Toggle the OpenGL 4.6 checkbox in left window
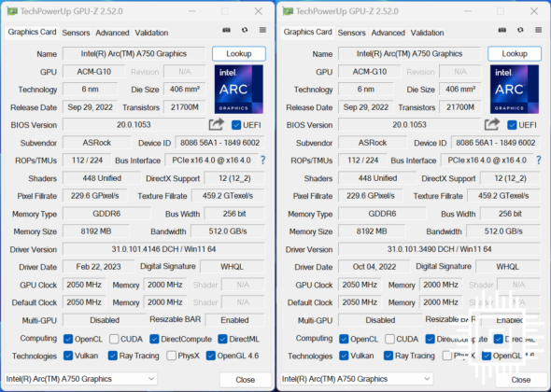The height and width of the screenshot is (392, 551). pos(210,356)
